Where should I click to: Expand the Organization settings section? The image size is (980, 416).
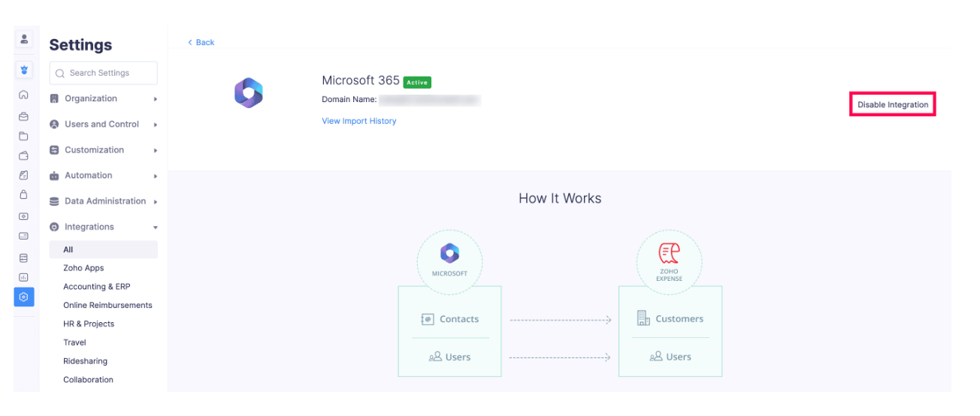[x=103, y=98]
